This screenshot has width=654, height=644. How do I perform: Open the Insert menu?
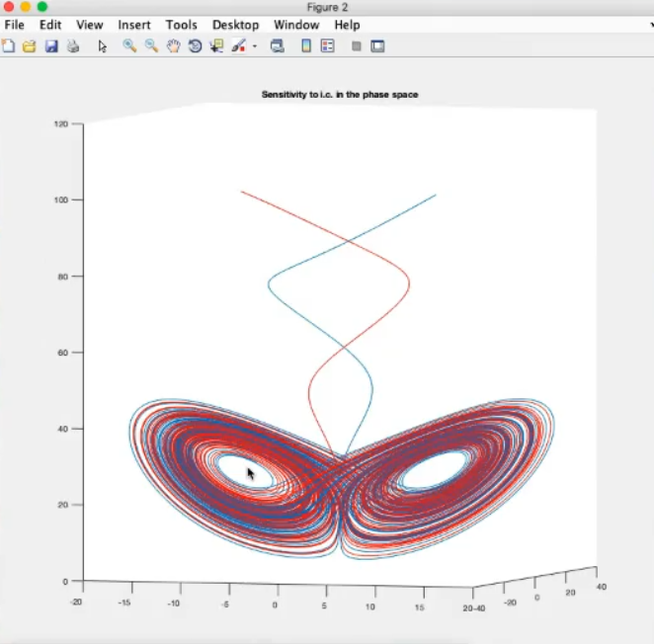pyautogui.click(x=134, y=25)
